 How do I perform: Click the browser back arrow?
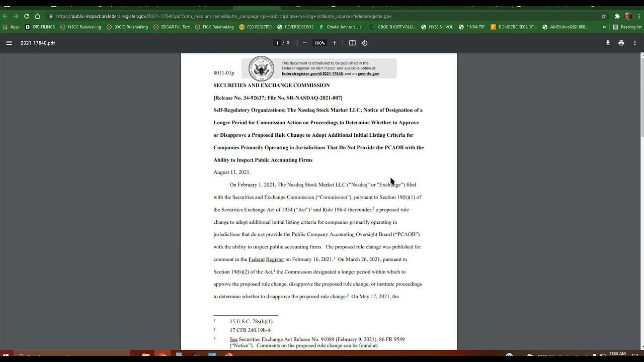pos(5,16)
